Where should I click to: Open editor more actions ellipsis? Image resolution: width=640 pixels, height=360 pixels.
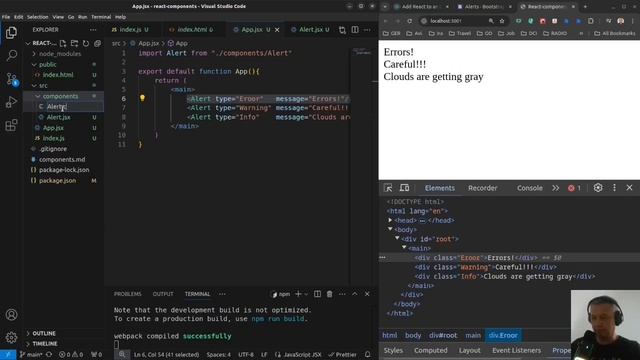tap(367, 30)
